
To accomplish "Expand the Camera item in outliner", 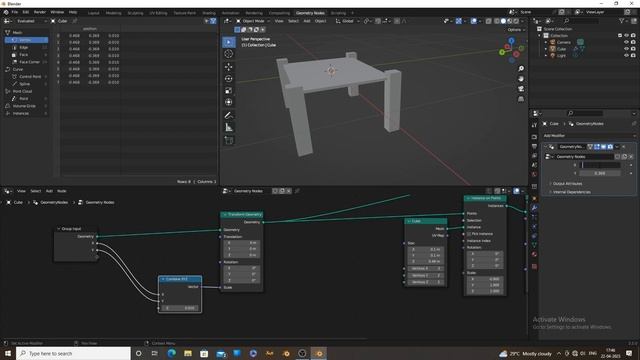I will (546, 42).
